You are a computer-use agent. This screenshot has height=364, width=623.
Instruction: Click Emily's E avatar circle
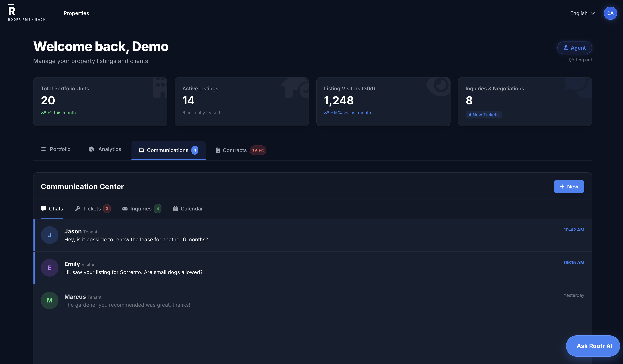point(49,268)
